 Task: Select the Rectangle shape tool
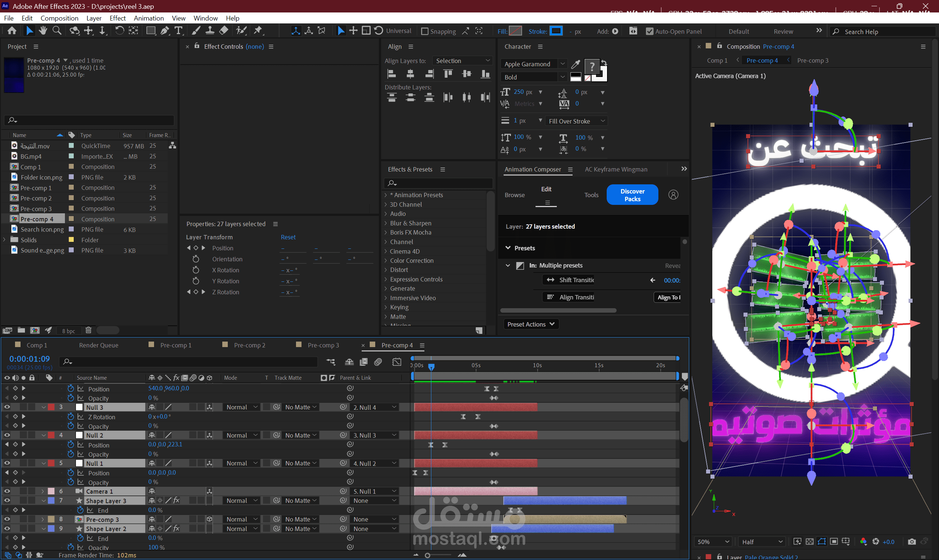[151, 30]
